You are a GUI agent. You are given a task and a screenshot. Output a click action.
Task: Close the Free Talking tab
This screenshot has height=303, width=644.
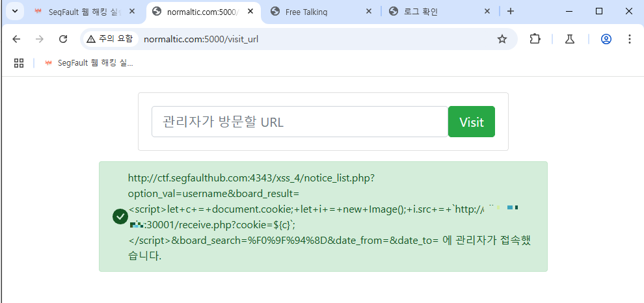(368, 12)
